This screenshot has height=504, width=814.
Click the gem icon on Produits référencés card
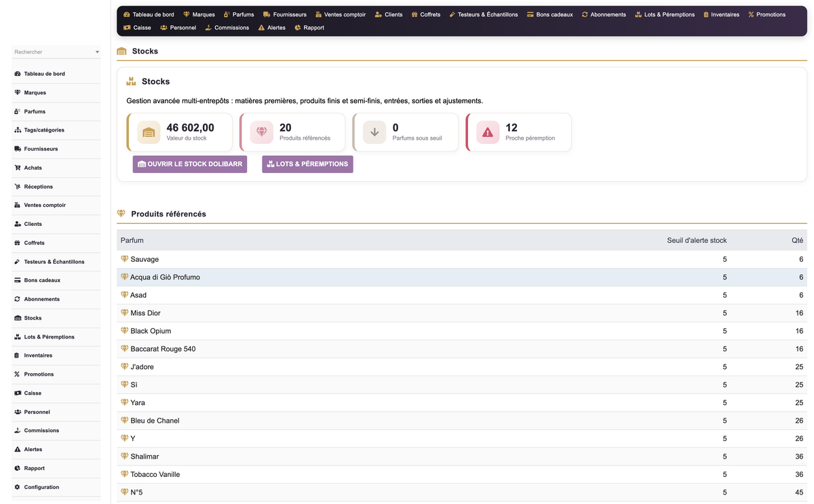click(262, 132)
